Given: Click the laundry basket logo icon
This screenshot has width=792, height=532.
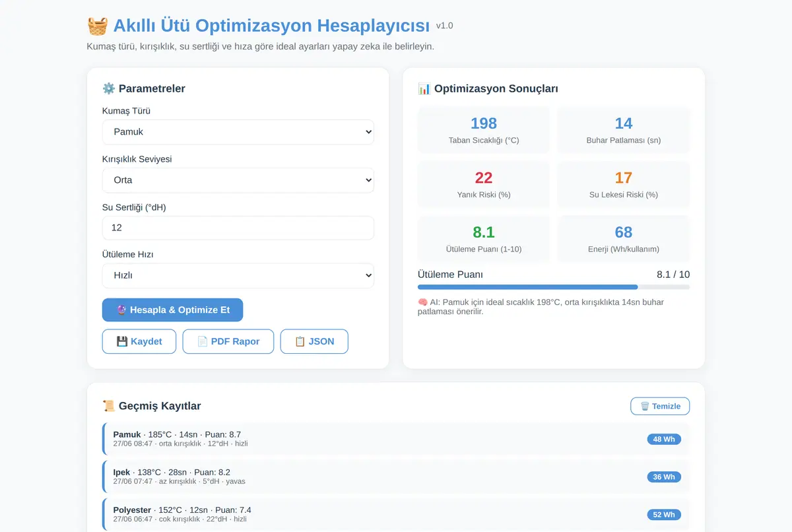Looking at the screenshot, I should point(97,26).
